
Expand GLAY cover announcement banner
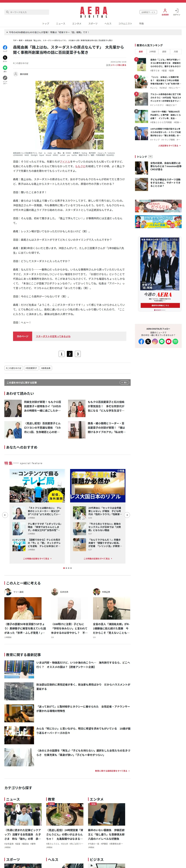pos(93,32)
